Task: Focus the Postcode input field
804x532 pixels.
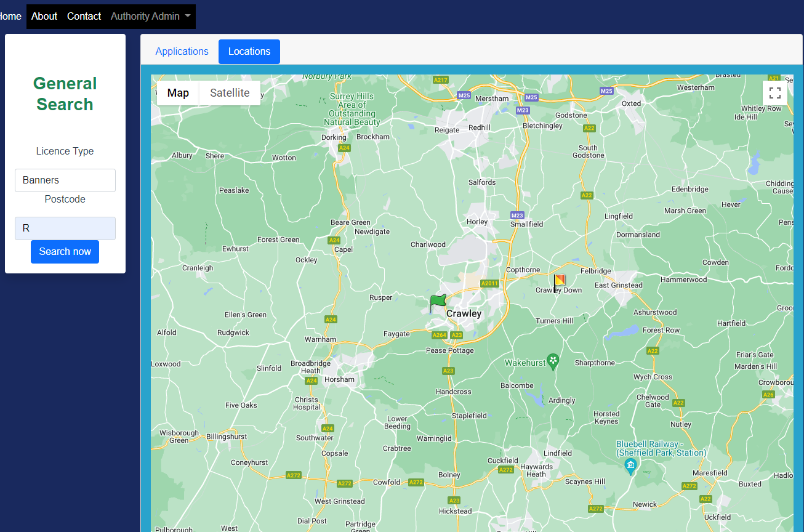Action: click(65, 228)
